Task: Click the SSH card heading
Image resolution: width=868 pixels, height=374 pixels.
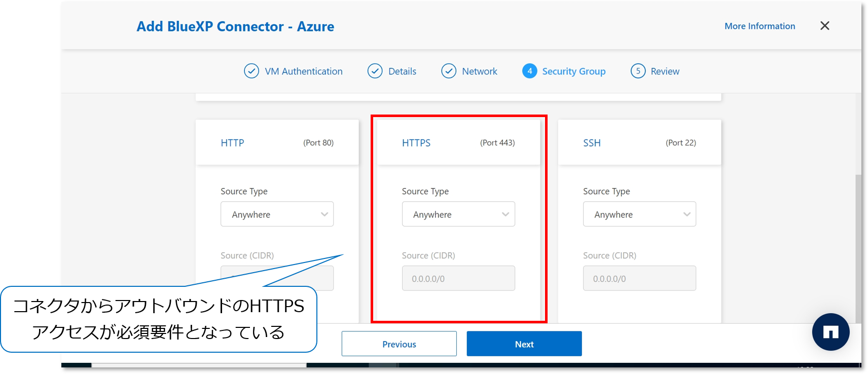Action: click(592, 143)
